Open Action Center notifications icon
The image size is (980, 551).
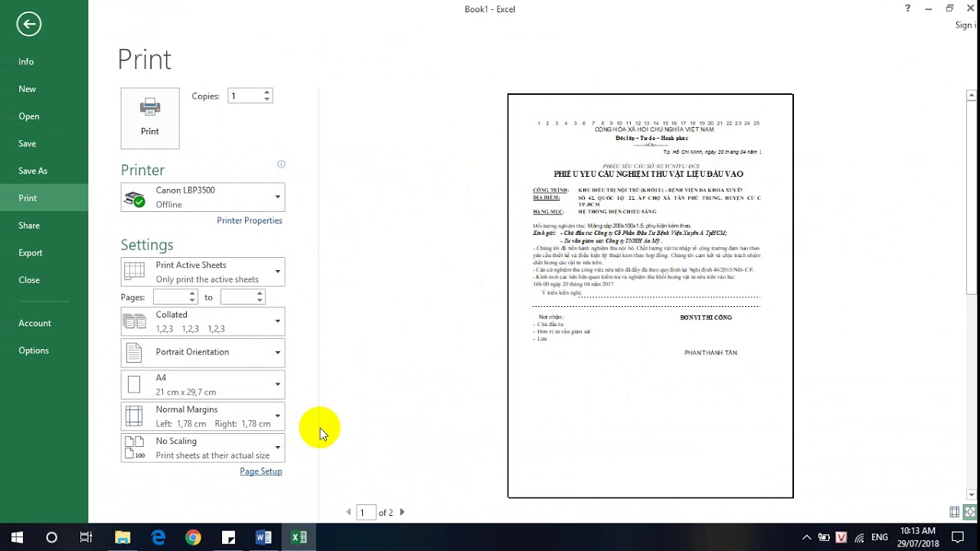pos(958,537)
